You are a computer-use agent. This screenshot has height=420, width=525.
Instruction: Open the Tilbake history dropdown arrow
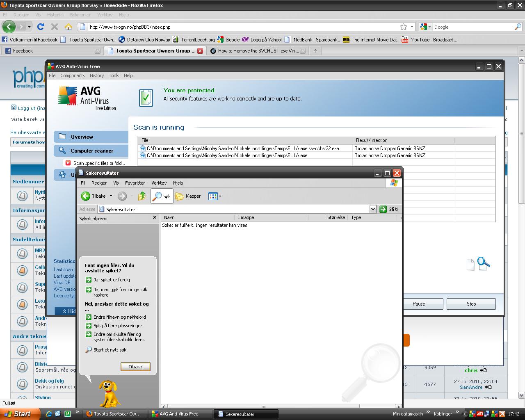(111, 196)
